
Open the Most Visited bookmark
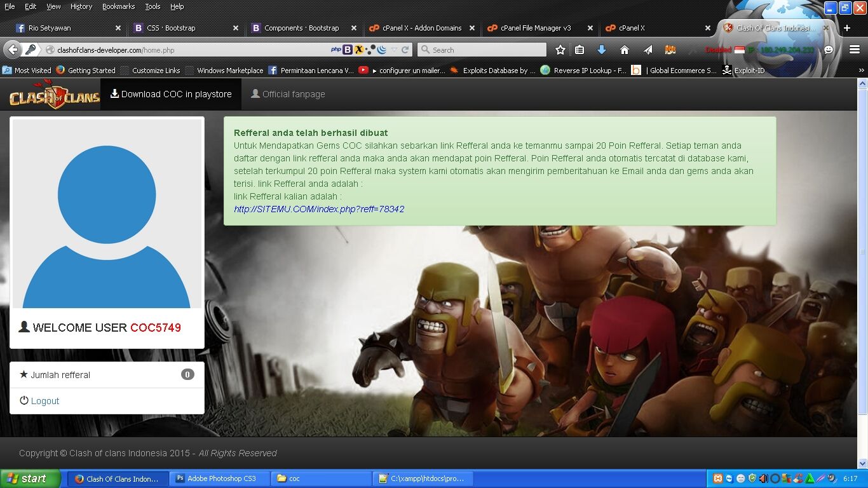pos(27,71)
